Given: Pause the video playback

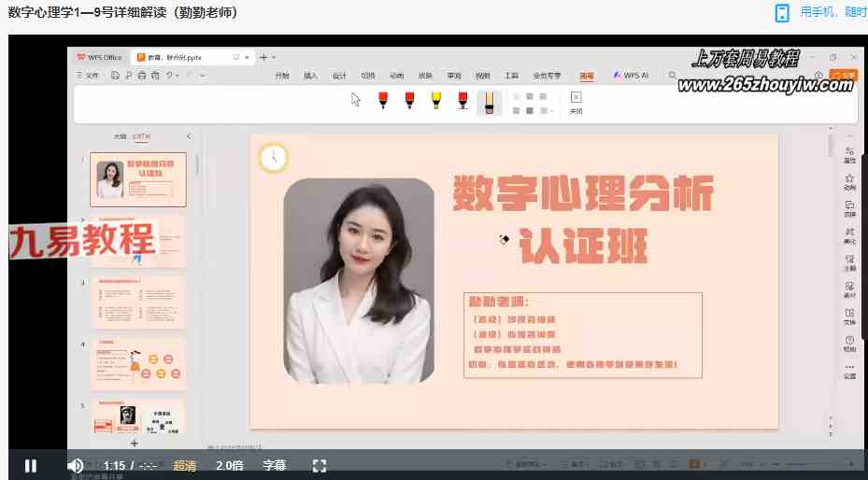Looking at the screenshot, I should coord(31,465).
